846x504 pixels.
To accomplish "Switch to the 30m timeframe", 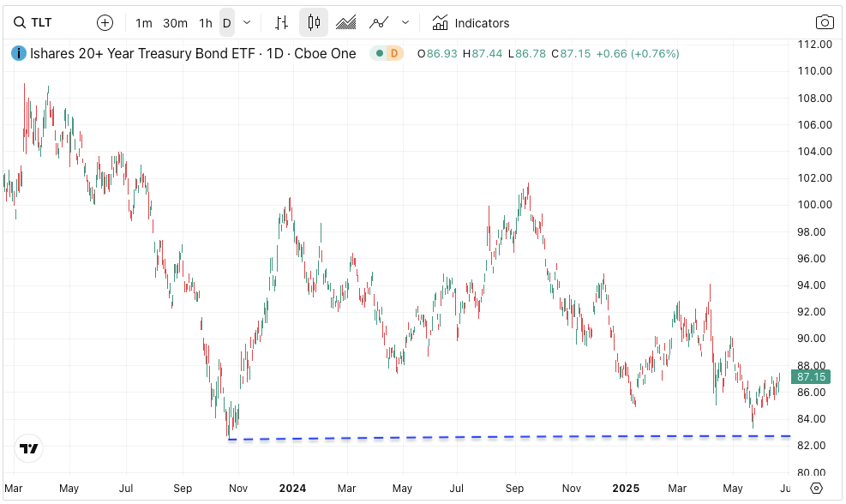I will click(175, 23).
